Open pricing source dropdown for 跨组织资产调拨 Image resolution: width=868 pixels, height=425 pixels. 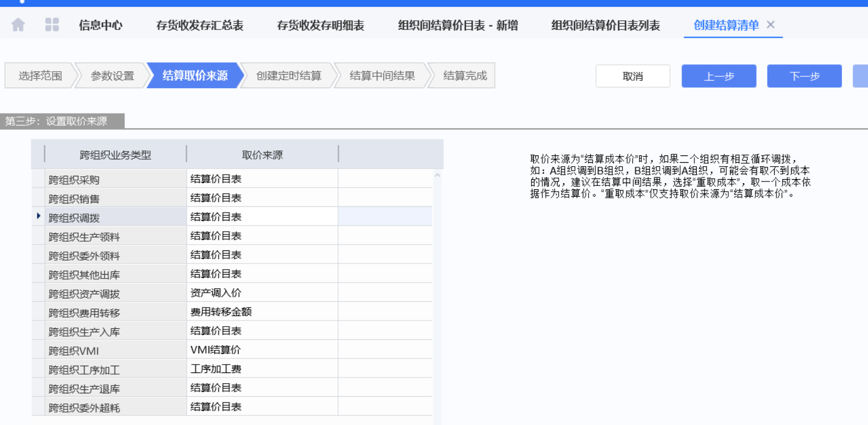tap(262, 293)
